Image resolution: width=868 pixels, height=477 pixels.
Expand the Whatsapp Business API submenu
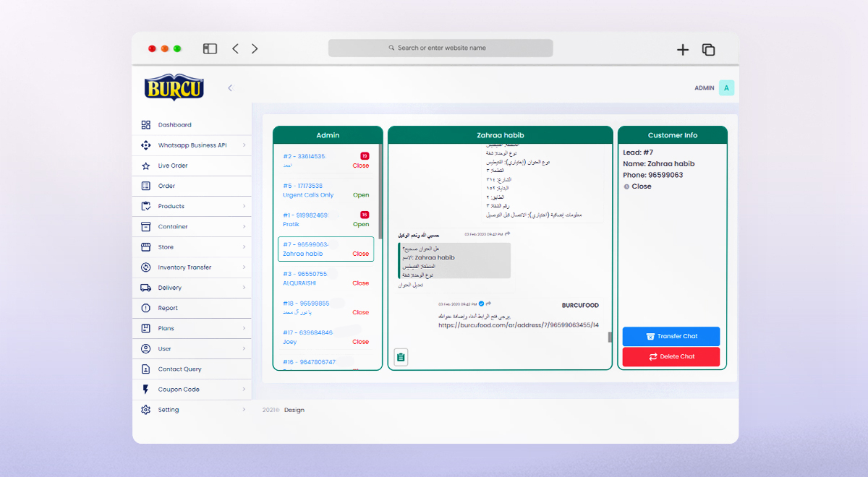coord(244,145)
